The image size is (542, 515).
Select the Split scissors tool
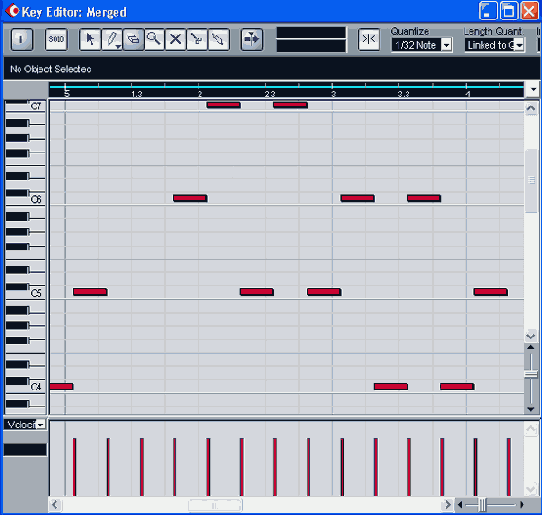(197, 39)
